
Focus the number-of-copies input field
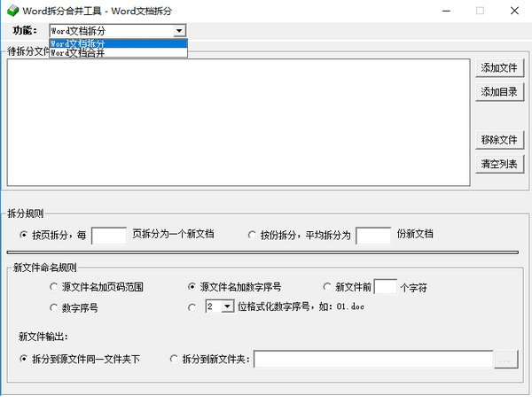click(373, 236)
